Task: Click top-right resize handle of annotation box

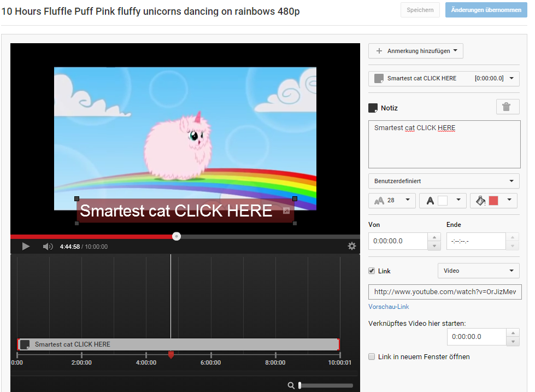Action: tap(295, 198)
